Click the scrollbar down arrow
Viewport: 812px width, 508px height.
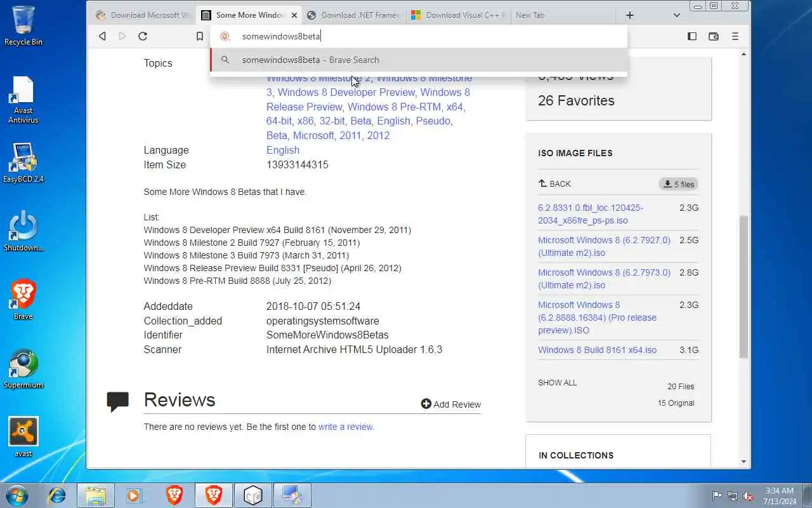coord(743,462)
